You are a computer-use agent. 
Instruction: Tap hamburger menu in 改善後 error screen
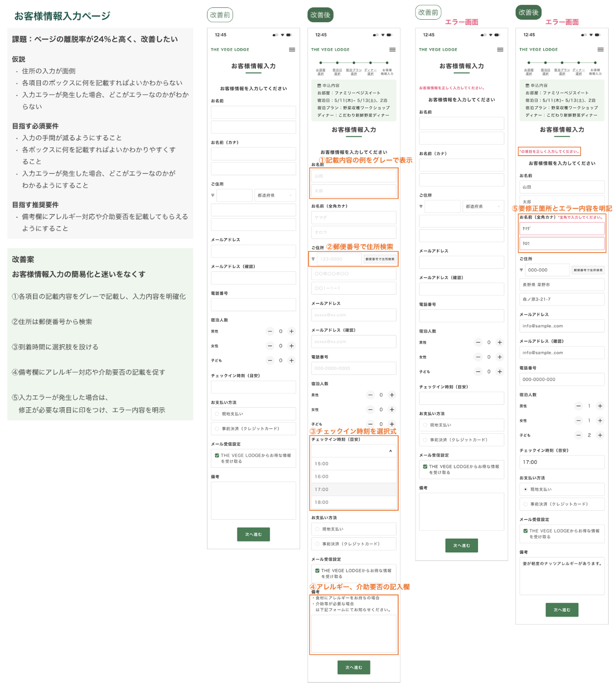coord(600,50)
